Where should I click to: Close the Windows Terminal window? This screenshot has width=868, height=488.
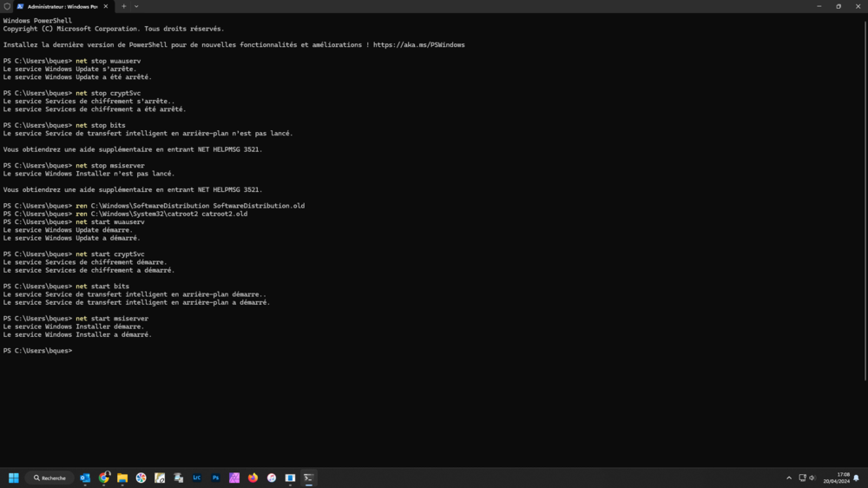click(x=858, y=7)
